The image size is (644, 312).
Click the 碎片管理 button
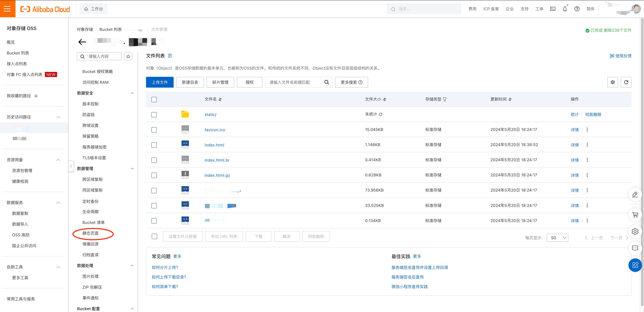click(x=220, y=82)
